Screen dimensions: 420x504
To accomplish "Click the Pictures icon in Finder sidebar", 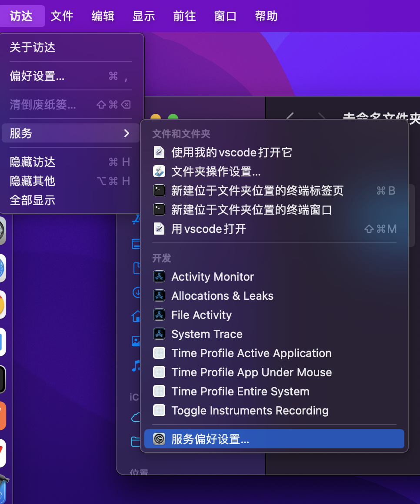I will click(x=136, y=341).
